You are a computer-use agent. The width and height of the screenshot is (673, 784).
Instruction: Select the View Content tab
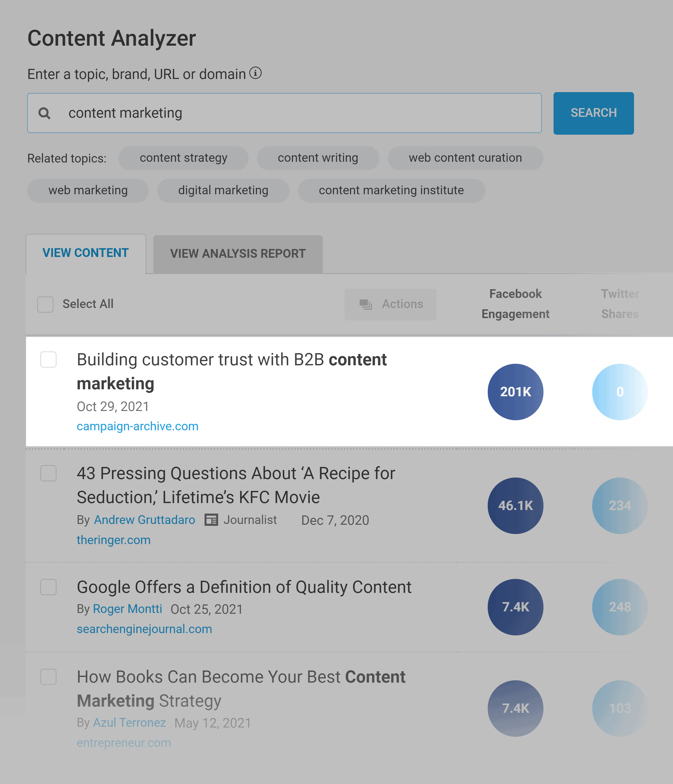click(x=86, y=253)
